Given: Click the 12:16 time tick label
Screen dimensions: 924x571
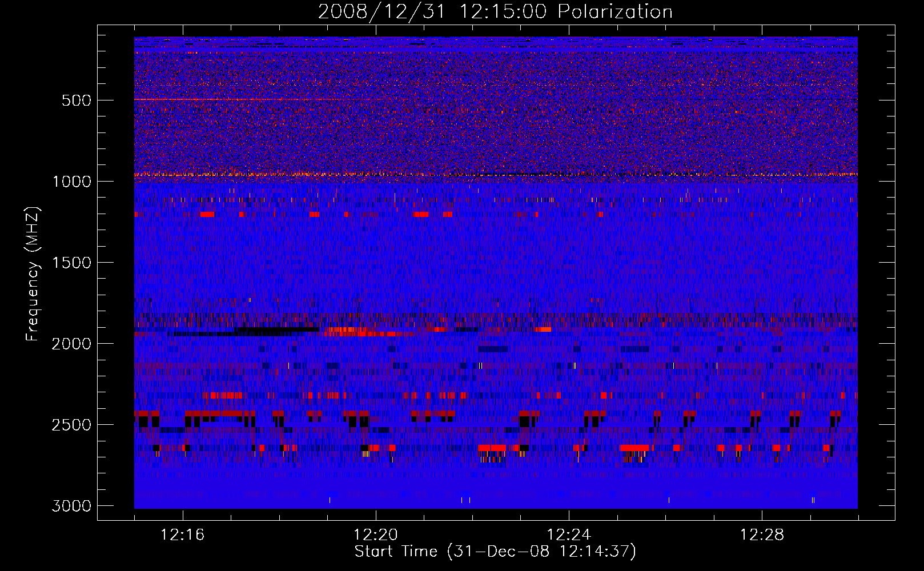Looking at the screenshot, I should coord(182,535).
